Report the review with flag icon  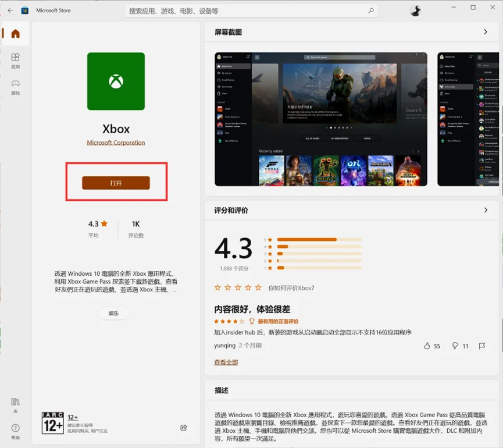click(482, 346)
